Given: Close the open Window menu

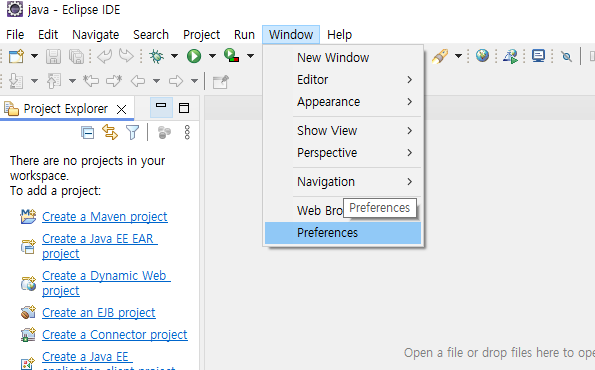Looking at the screenshot, I should click(x=291, y=35).
